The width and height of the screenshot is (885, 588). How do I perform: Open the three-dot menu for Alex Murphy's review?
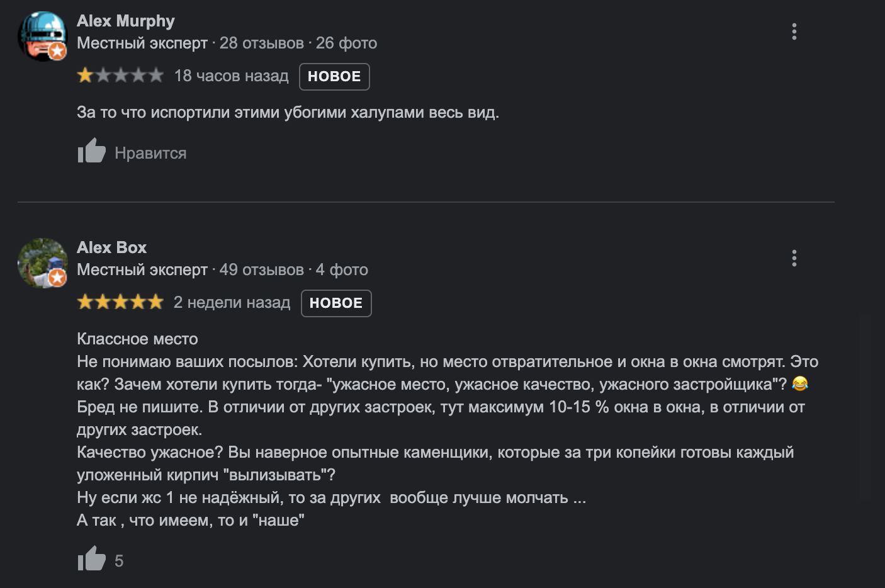coord(794,31)
